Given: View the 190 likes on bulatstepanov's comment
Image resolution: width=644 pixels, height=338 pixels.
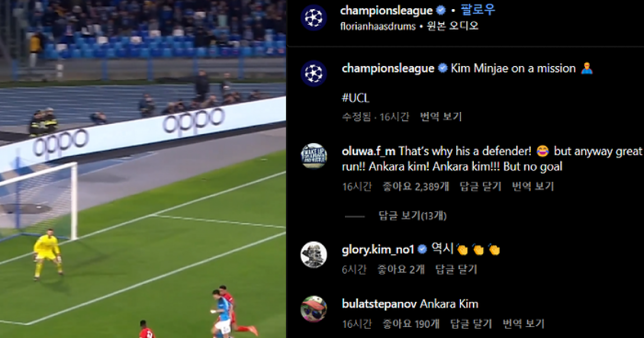Looking at the screenshot, I should click(x=411, y=324).
